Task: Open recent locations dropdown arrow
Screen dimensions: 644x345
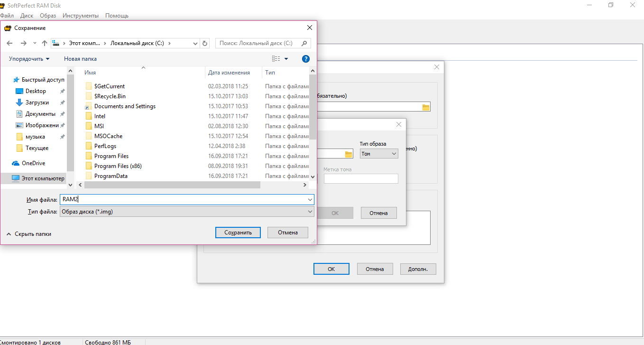Action: click(35, 43)
